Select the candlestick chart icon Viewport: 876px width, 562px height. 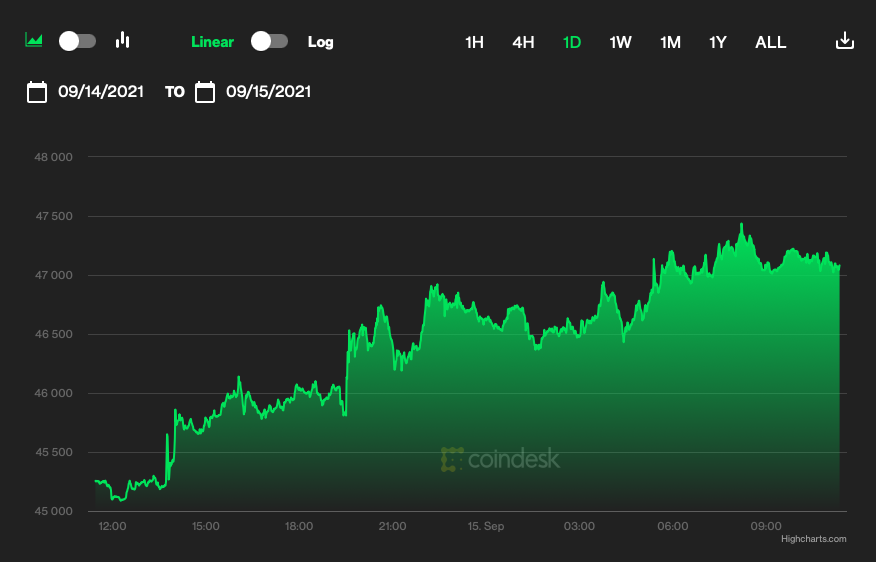point(123,41)
